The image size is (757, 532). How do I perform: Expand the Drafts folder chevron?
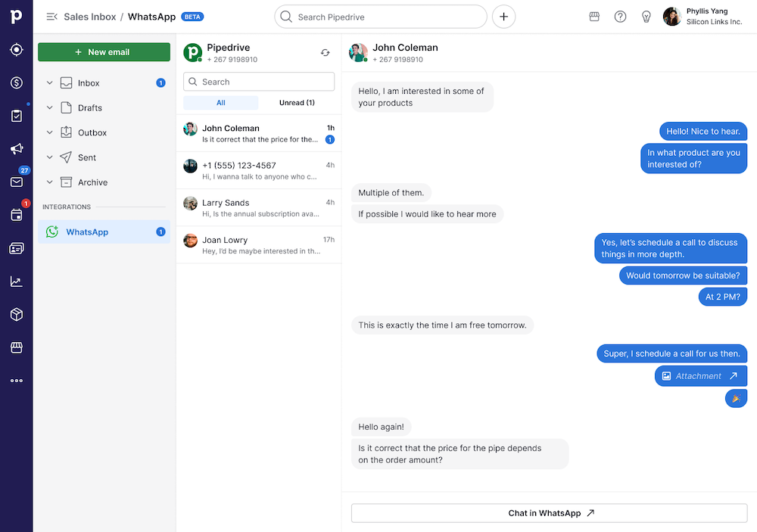point(49,107)
